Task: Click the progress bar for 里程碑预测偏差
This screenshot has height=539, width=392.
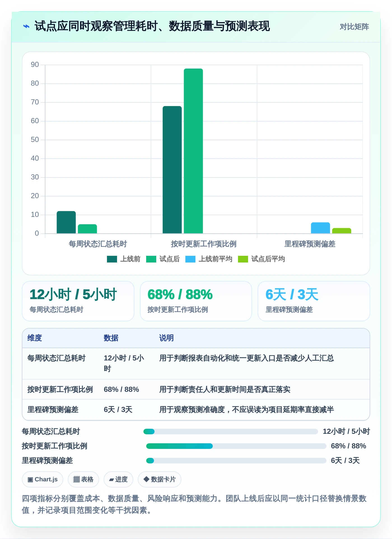Action: click(236, 461)
